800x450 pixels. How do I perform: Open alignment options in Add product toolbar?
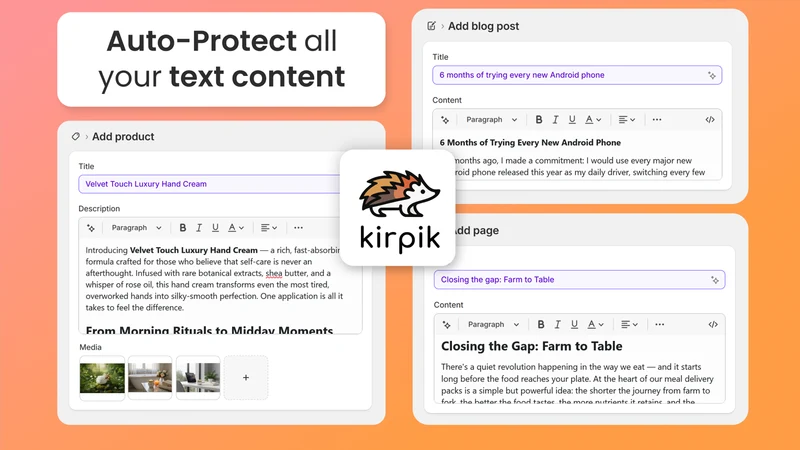click(269, 228)
